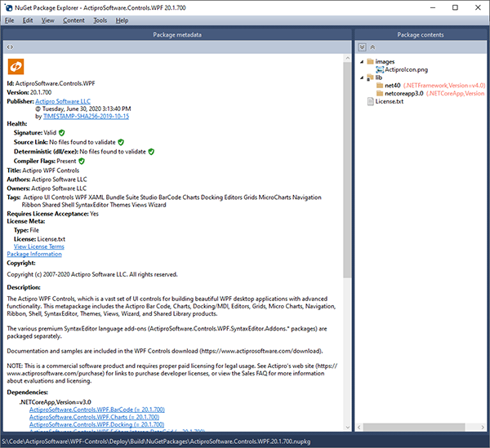This screenshot has height=448, width=490.
Task: Click the edit metadata XML icon
Action: 10,47
